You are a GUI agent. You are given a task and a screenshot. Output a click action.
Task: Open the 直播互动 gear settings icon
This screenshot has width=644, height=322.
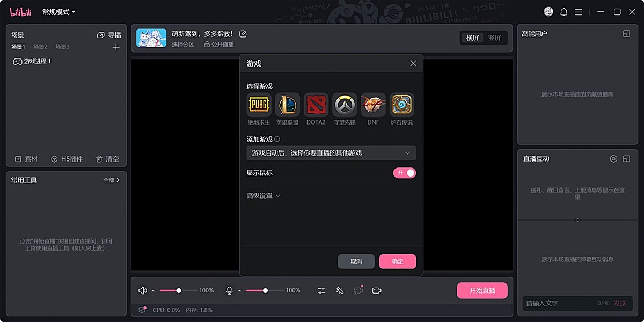pyautogui.click(x=613, y=158)
